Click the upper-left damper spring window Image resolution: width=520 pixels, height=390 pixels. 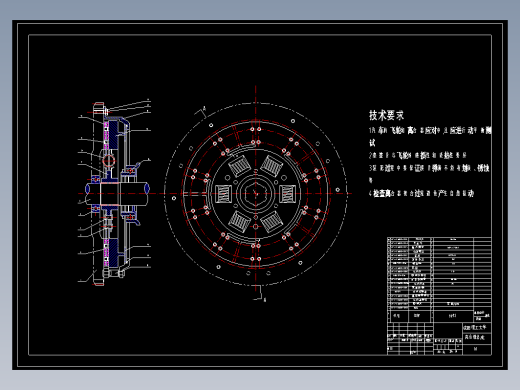click(239, 166)
